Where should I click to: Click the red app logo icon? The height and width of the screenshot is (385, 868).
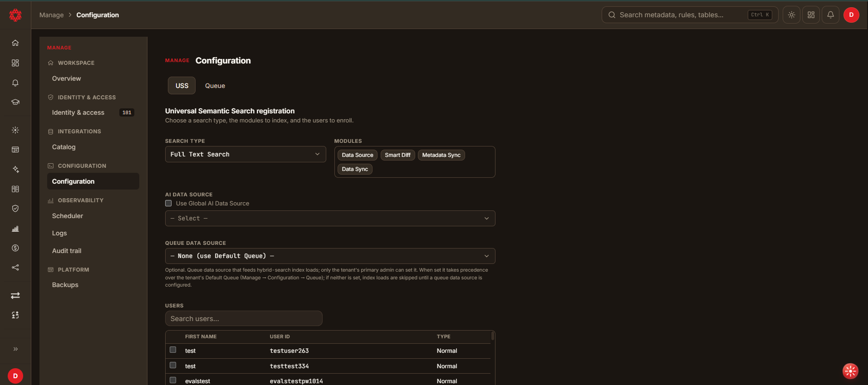click(15, 15)
